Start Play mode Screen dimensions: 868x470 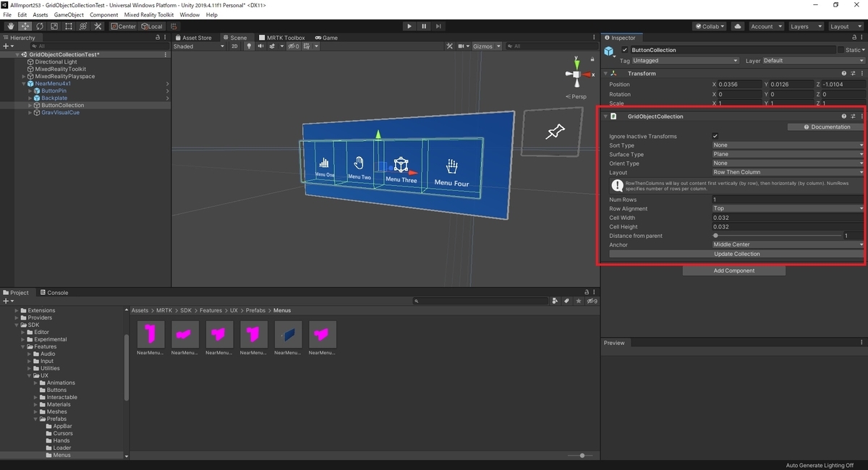click(409, 26)
